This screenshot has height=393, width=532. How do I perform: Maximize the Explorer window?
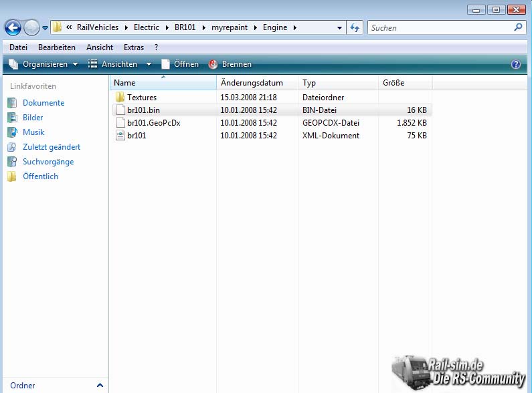(496, 10)
